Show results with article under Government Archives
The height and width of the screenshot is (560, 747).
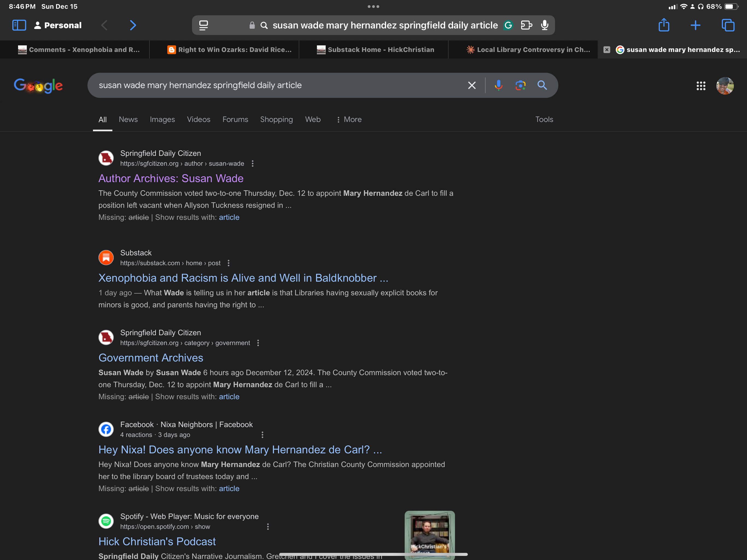coord(229,397)
